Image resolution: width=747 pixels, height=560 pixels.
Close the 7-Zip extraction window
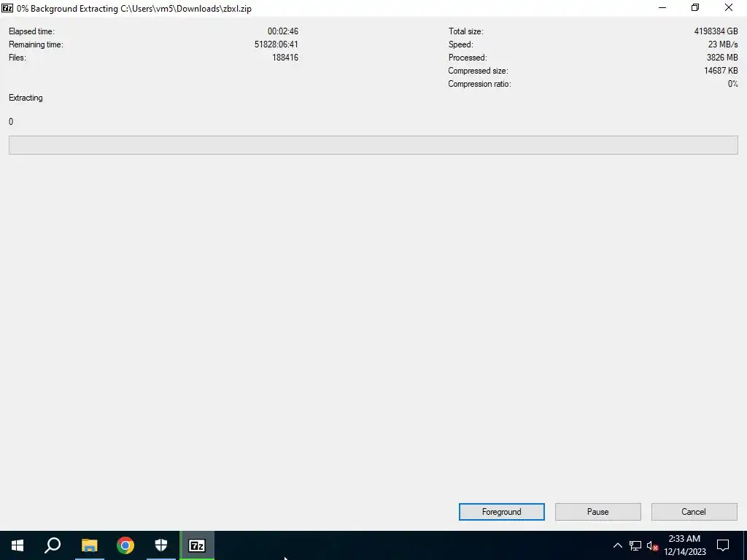tap(729, 7)
